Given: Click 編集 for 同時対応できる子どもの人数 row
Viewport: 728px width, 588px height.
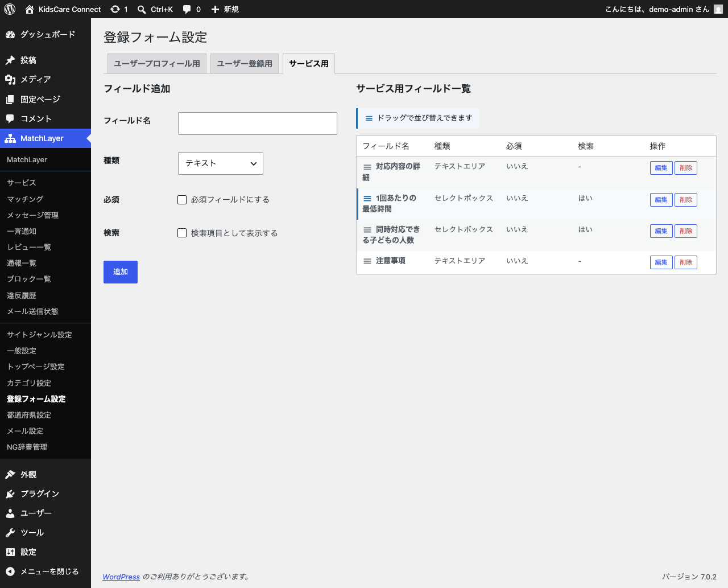Looking at the screenshot, I should pos(661,231).
